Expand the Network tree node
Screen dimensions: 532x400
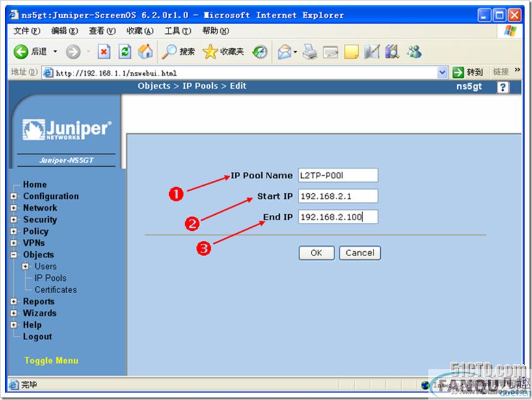point(14,208)
